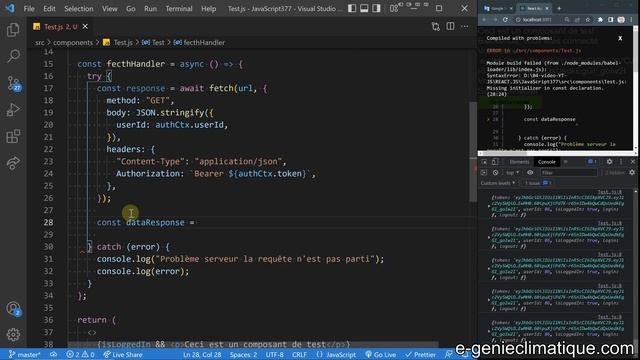Image resolution: width=640 pixels, height=360 pixels.
Task: Open the Search view in the activity bar
Action: [x=13, y=56]
